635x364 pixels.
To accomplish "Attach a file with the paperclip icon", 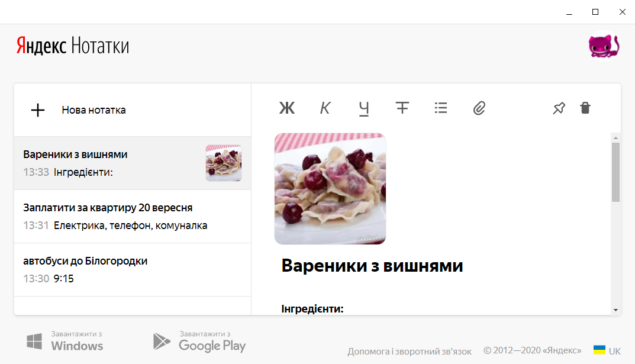I will pyautogui.click(x=479, y=108).
